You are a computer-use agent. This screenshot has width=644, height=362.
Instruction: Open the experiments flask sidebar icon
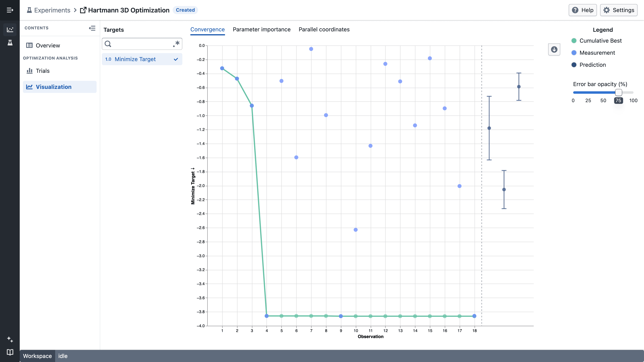pos(10,43)
